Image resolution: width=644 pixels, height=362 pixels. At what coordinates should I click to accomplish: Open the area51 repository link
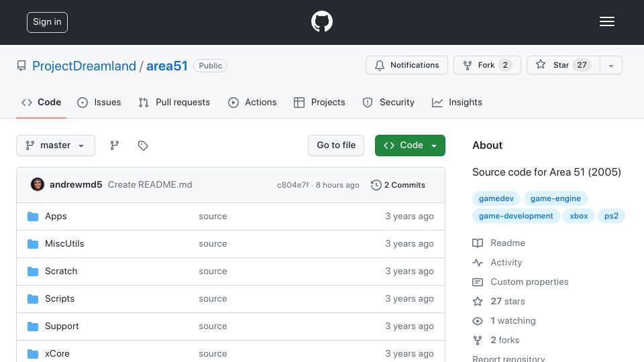[x=167, y=66]
